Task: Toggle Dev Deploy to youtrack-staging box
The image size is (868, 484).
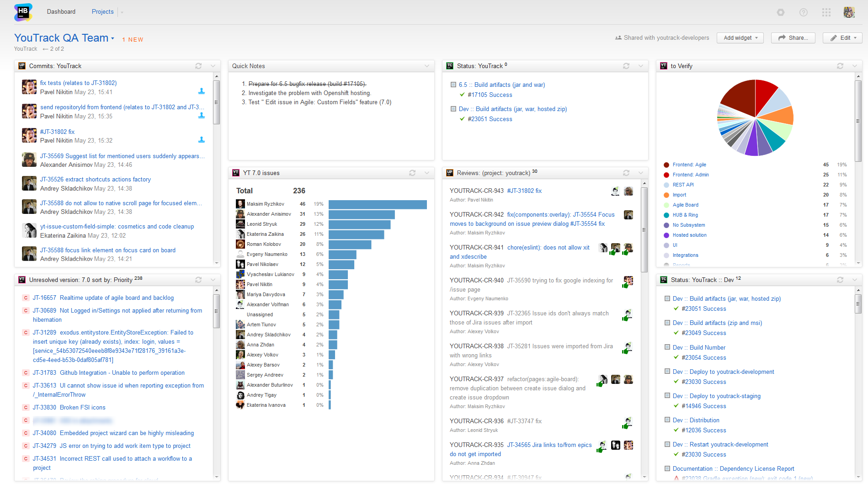Action: (667, 396)
